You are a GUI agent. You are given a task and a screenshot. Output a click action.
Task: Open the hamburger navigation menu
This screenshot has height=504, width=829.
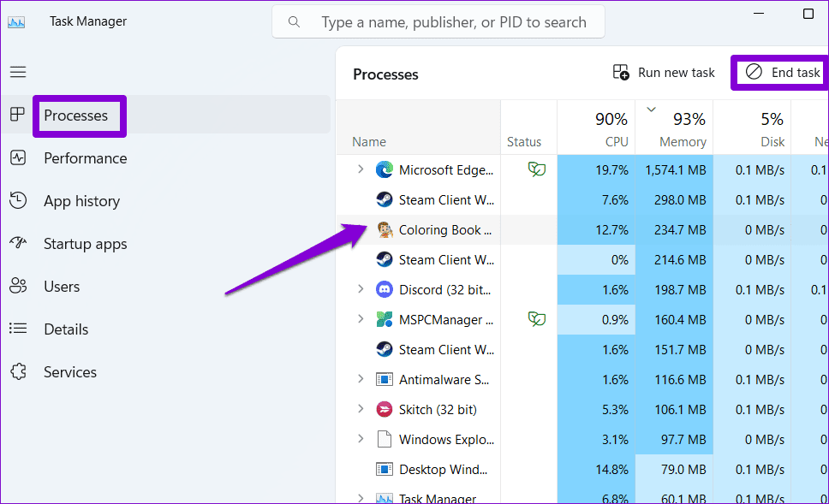[x=18, y=72]
